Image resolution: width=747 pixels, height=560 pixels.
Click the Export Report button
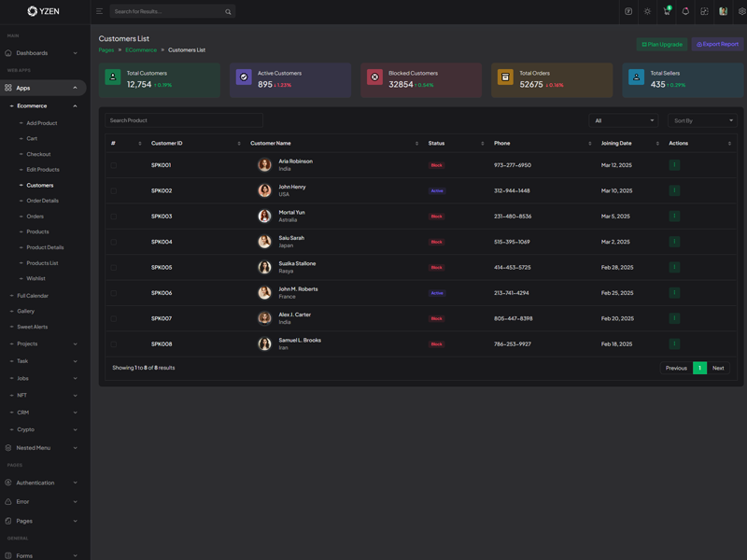(x=717, y=44)
